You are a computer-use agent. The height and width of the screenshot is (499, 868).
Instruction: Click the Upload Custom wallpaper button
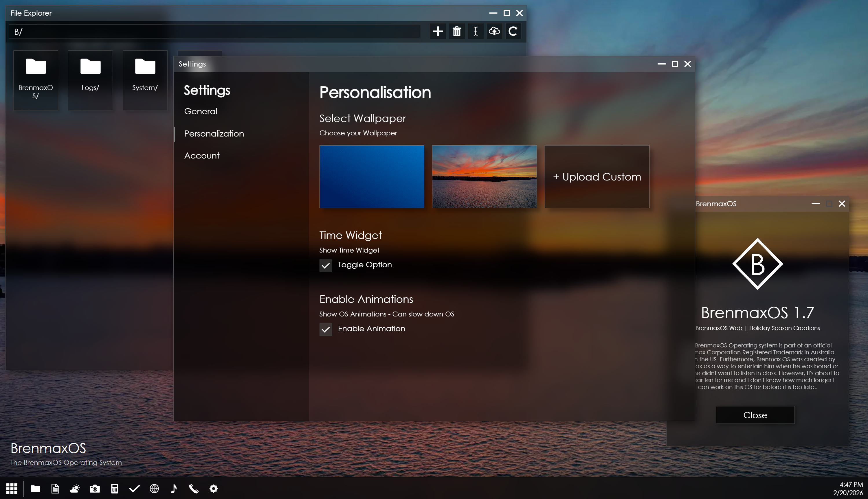[x=597, y=176]
